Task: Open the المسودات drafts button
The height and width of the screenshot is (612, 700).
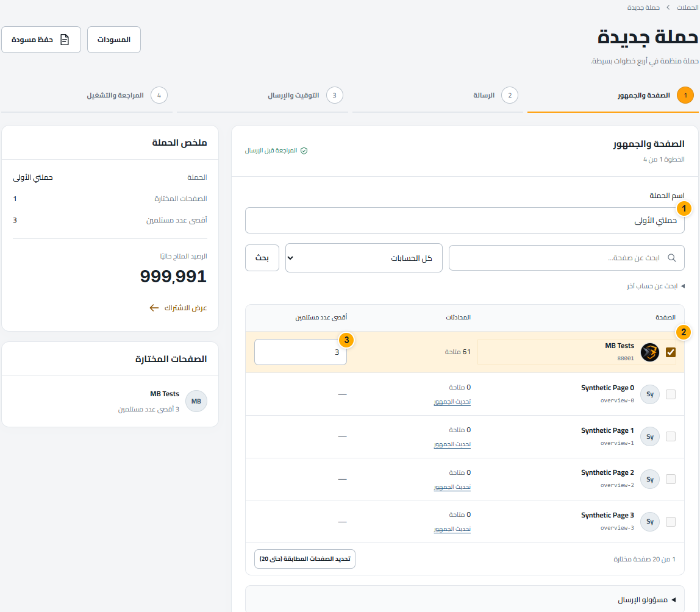Action: (x=114, y=40)
